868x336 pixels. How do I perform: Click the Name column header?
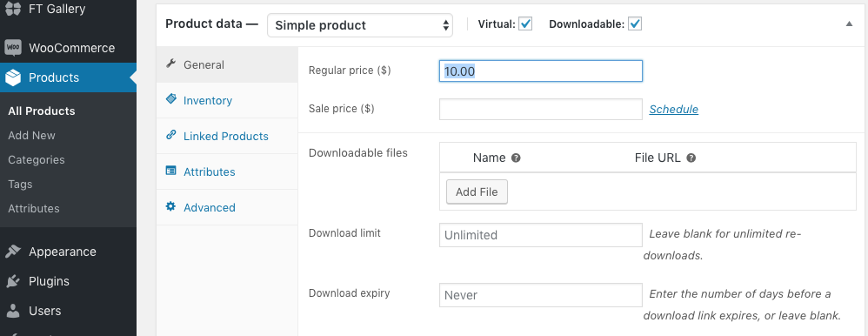click(490, 158)
